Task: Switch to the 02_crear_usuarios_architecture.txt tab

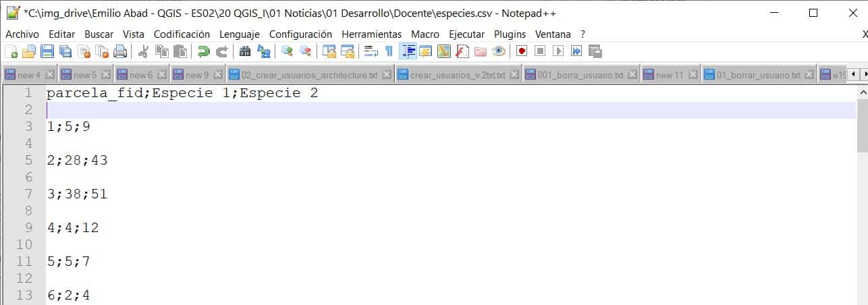Action: [309, 75]
